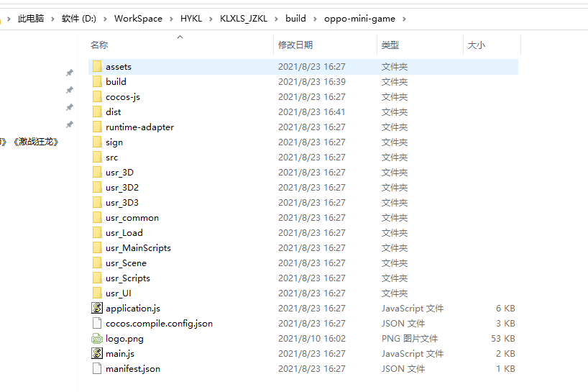Image resolution: width=588 pixels, height=392 pixels.
Task: Click the dist folder icon
Action: point(97,111)
